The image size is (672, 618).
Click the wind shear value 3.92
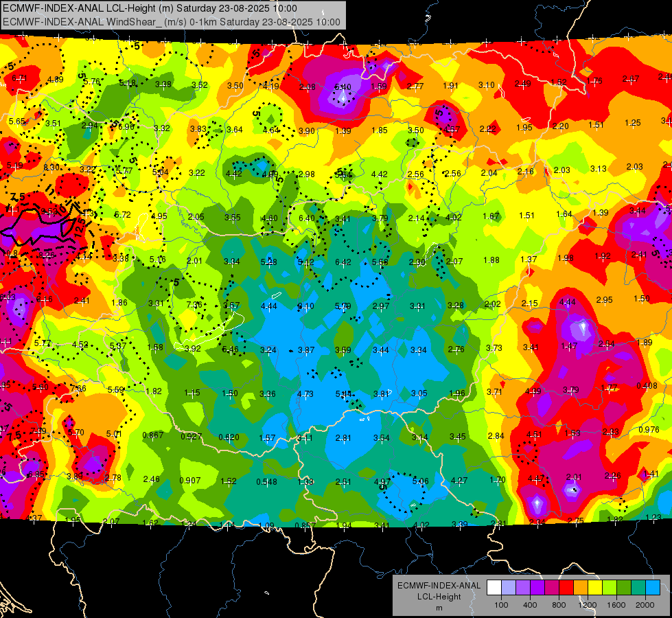coord(193,349)
